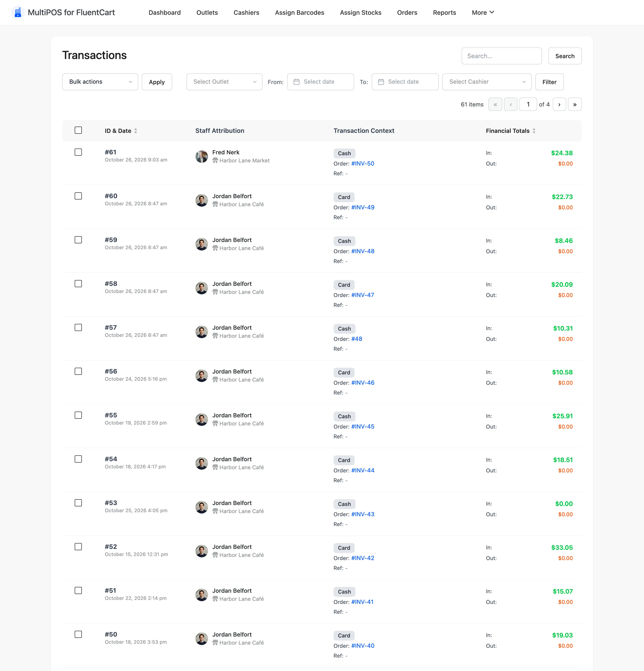Click the To date calendar icon

coord(381,82)
